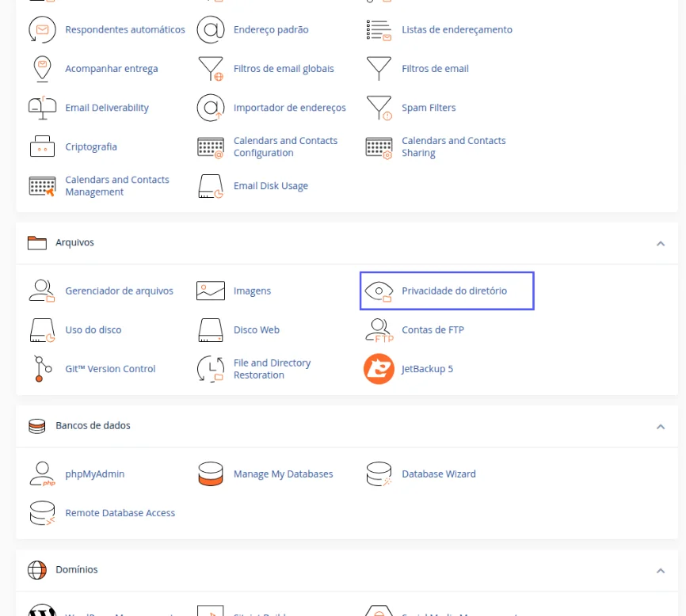Click the phpMyAdmin icon

(x=43, y=474)
